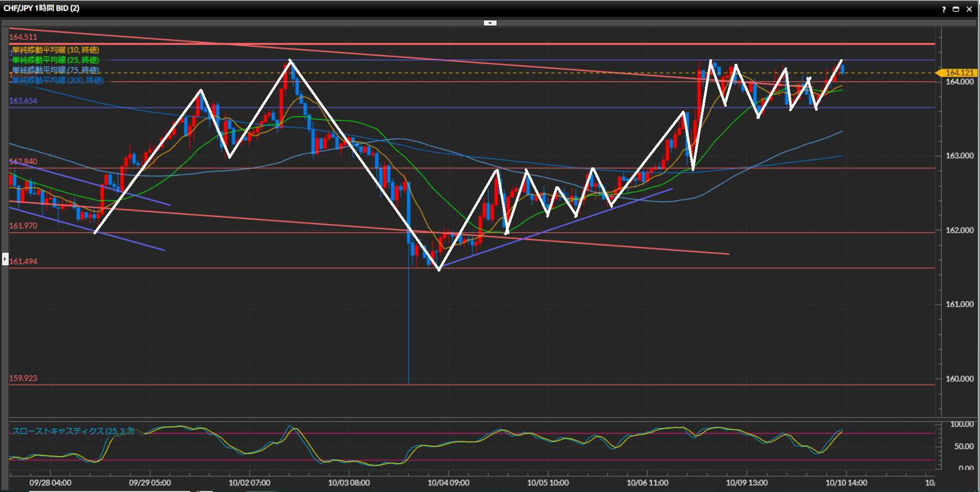Click the slow stochastics (25,3,3) indicator label
This screenshot has width=980, height=492.
click(73, 431)
